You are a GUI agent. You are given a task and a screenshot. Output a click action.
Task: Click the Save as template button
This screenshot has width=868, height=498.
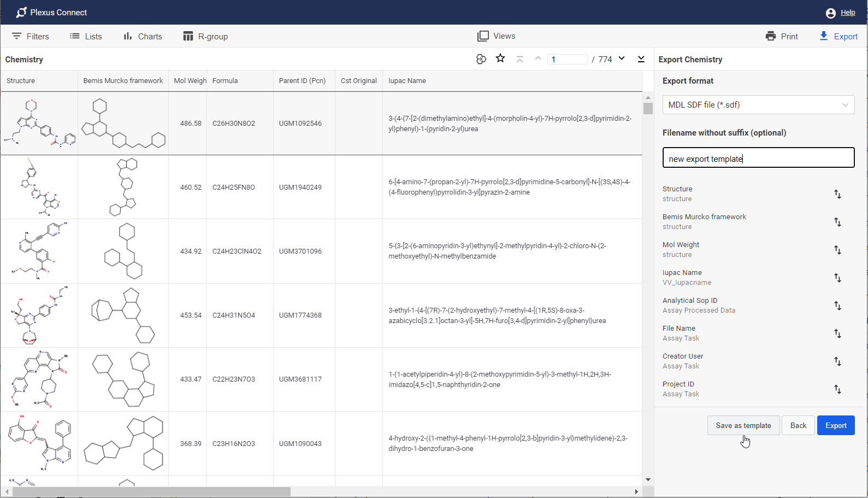743,425
